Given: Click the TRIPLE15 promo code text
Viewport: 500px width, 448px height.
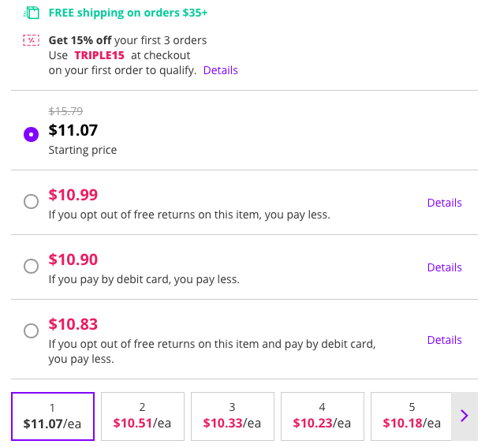Looking at the screenshot, I should coord(99,55).
